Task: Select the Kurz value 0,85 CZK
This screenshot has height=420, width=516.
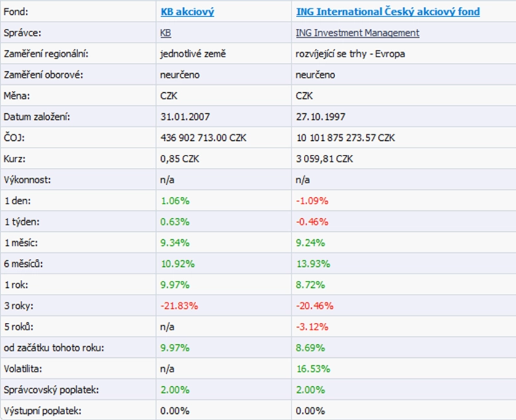Action: coord(180,159)
